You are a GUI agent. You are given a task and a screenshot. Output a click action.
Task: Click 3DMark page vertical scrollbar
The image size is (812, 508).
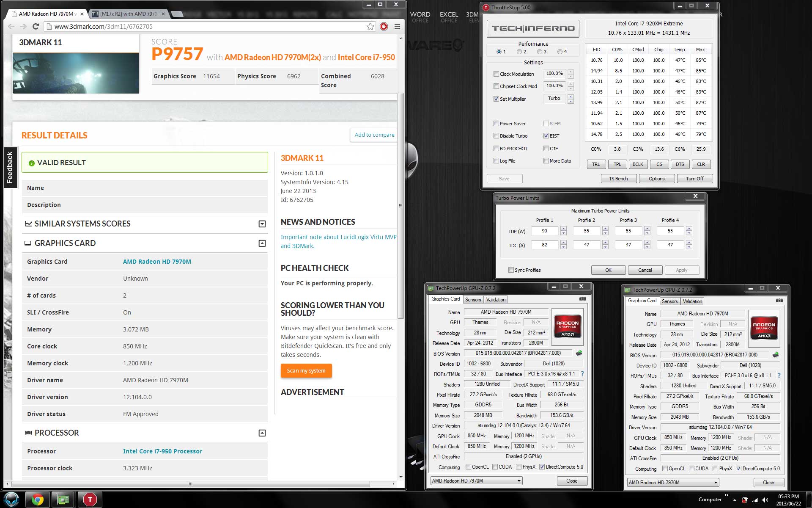pos(401,205)
